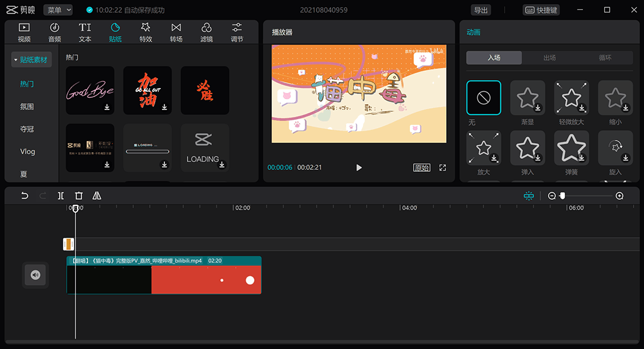Open the 出场 animation tab
Image resolution: width=644 pixels, height=349 pixels.
549,57
